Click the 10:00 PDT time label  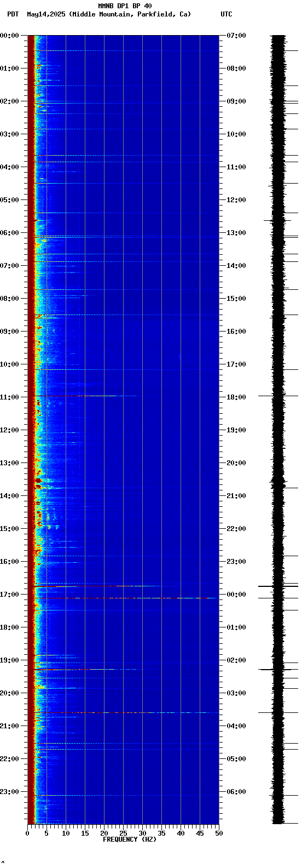[x=9, y=364]
